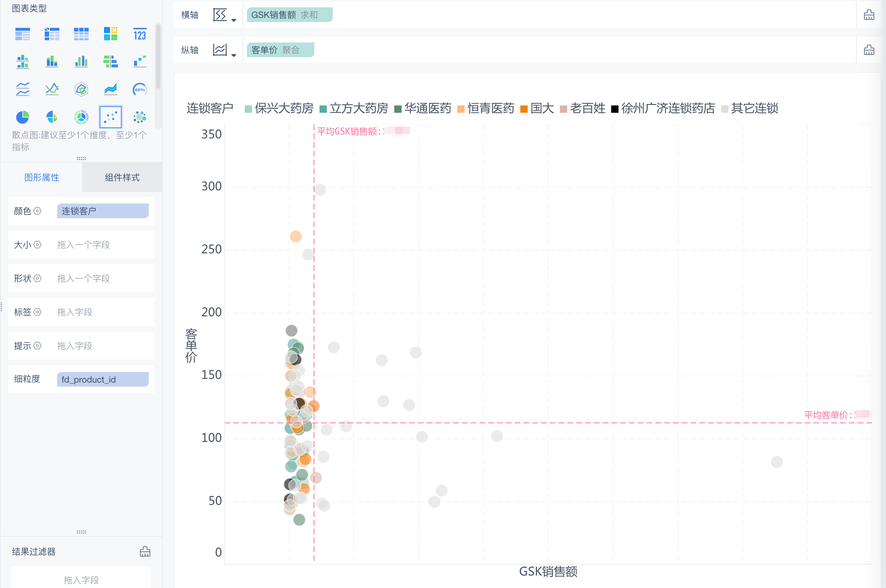The image size is (886, 588).
Task: Toggle the 老百姓 legend entry
Action: 582,108
